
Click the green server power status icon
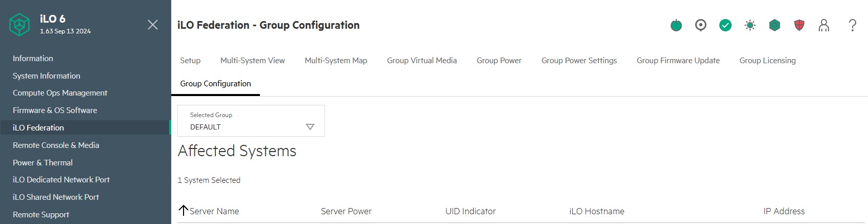click(676, 25)
